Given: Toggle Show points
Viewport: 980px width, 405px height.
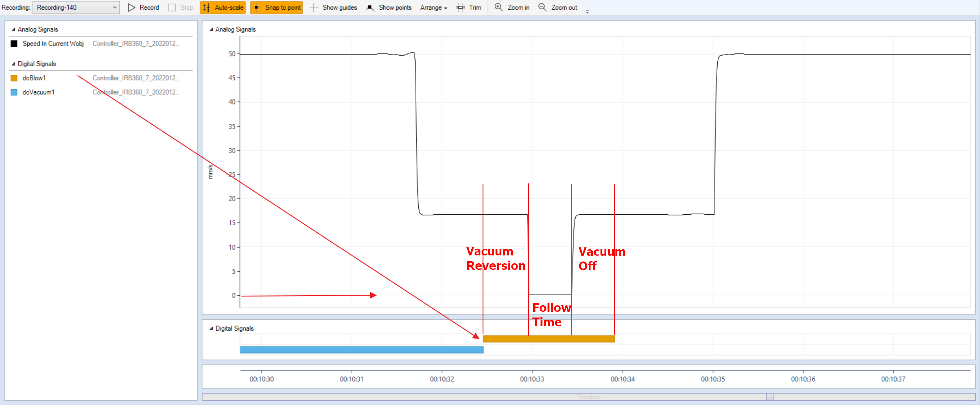Looking at the screenshot, I should click(389, 7).
